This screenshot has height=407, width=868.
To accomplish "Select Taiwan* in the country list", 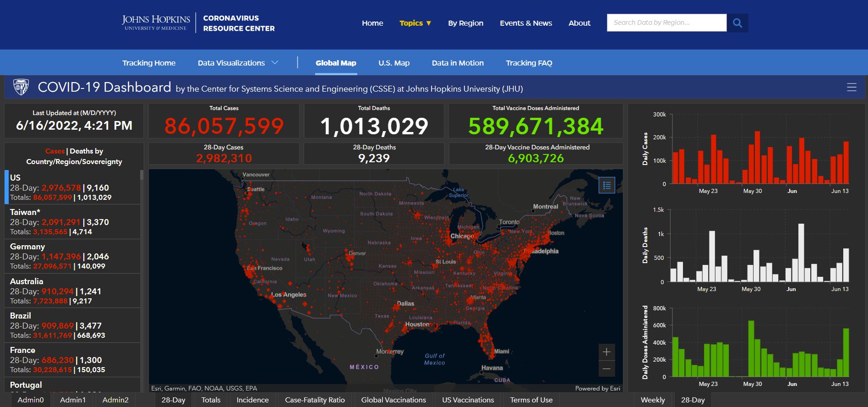I will pos(72,222).
